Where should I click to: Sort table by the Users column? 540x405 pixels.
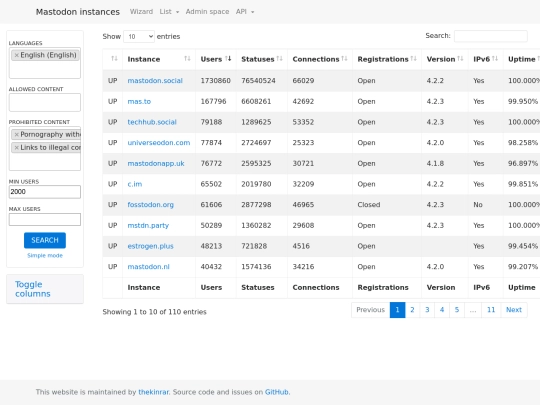tap(216, 59)
